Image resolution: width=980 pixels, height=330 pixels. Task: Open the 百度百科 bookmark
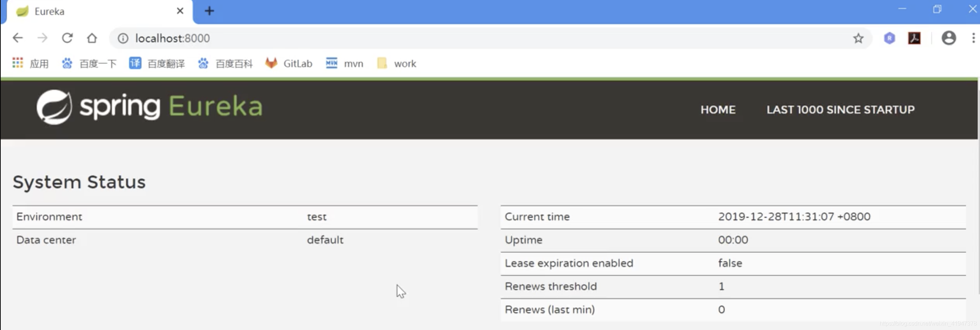(225, 63)
